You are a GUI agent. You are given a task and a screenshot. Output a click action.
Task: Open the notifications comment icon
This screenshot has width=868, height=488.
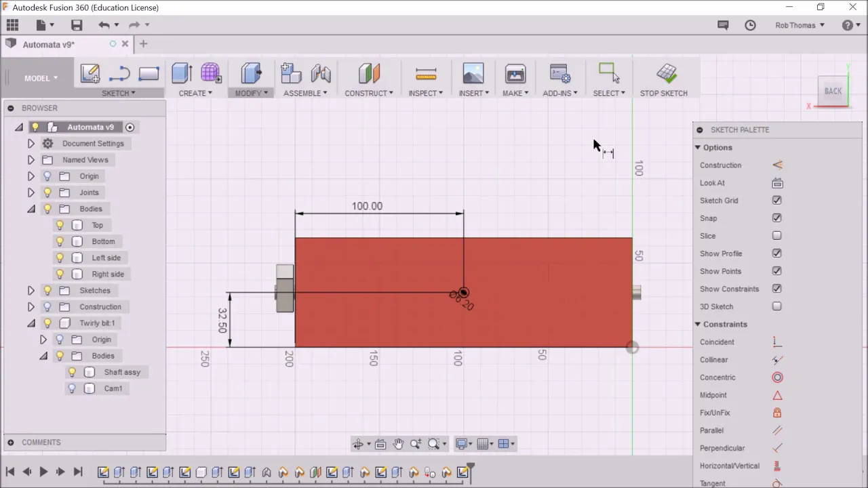[x=723, y=25]
